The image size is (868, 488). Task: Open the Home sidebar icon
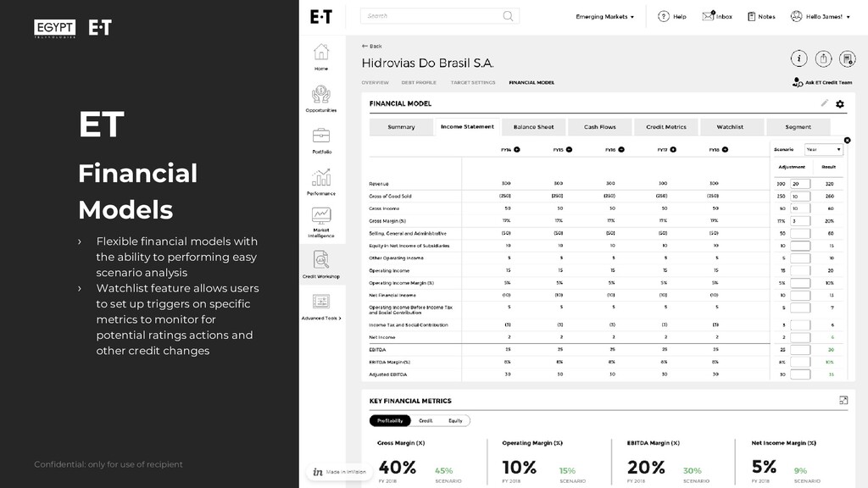pos(321,52)
